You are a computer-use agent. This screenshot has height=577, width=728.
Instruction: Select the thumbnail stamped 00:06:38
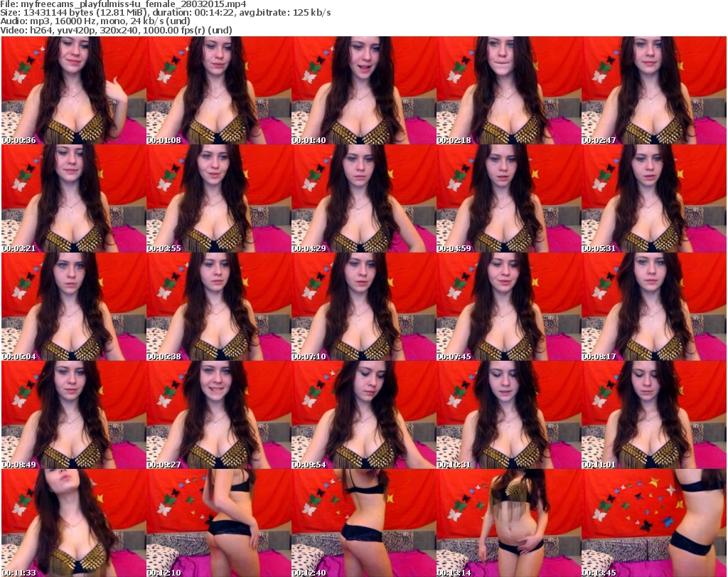point(219,307)
